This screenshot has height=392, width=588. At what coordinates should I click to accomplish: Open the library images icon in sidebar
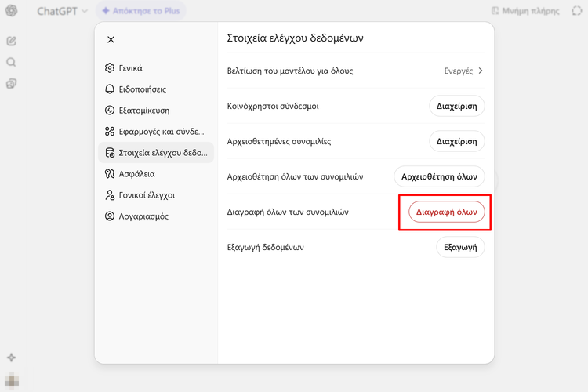[x=12, y=83]
